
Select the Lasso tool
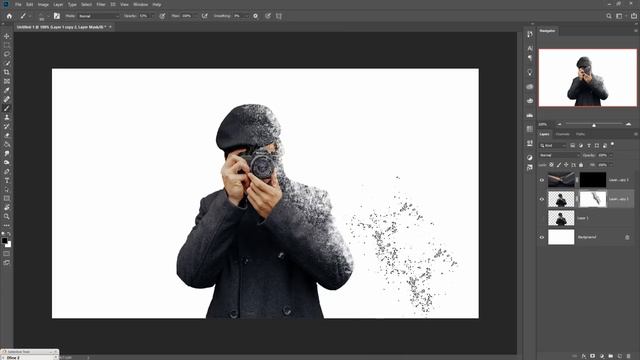(x=7, y=54)
